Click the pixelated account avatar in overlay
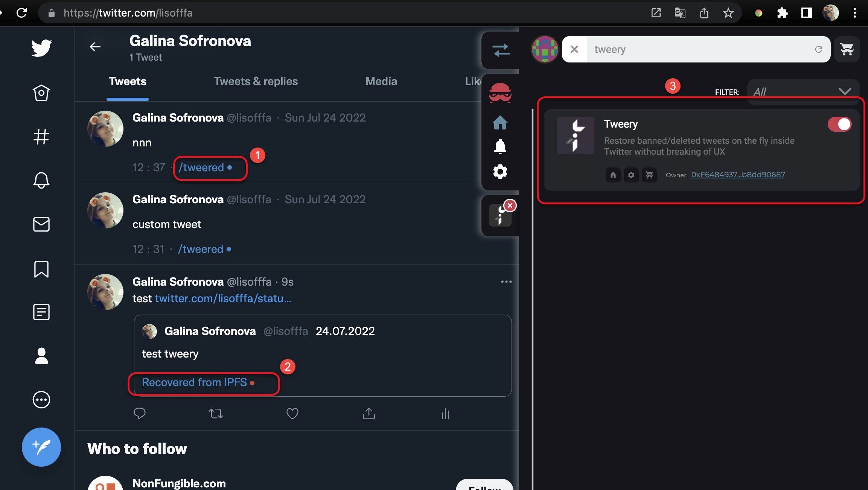868x490 pixels. [545, 49]
